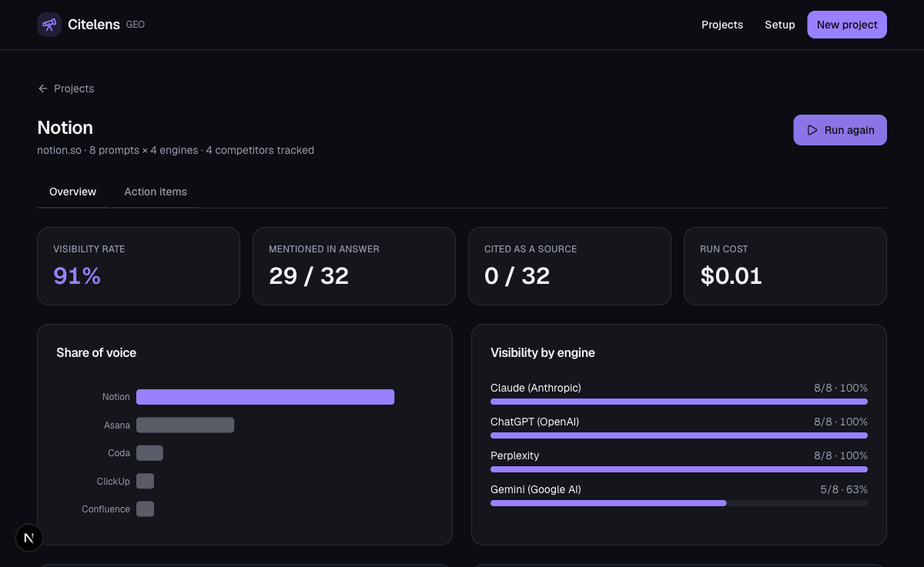Viewport: 924px width, 567px height.
Task: Click the GEO label next to Citelens
Action: click(x=136, y=25)
